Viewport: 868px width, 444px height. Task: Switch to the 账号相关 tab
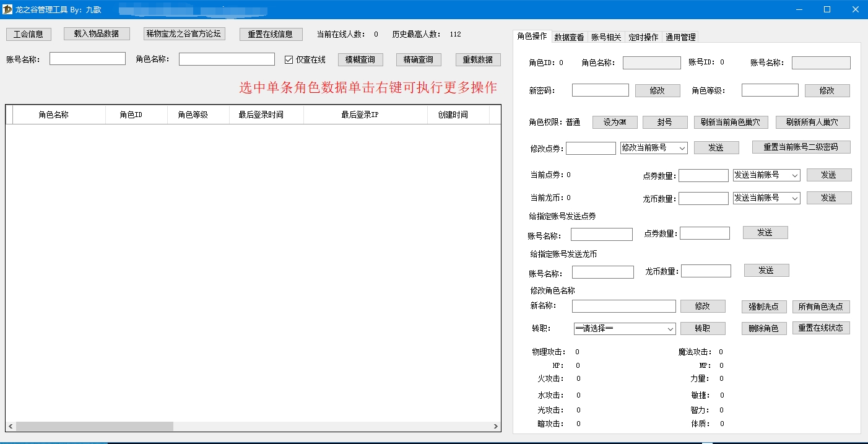pyautogui.click(x=605, y=37)
